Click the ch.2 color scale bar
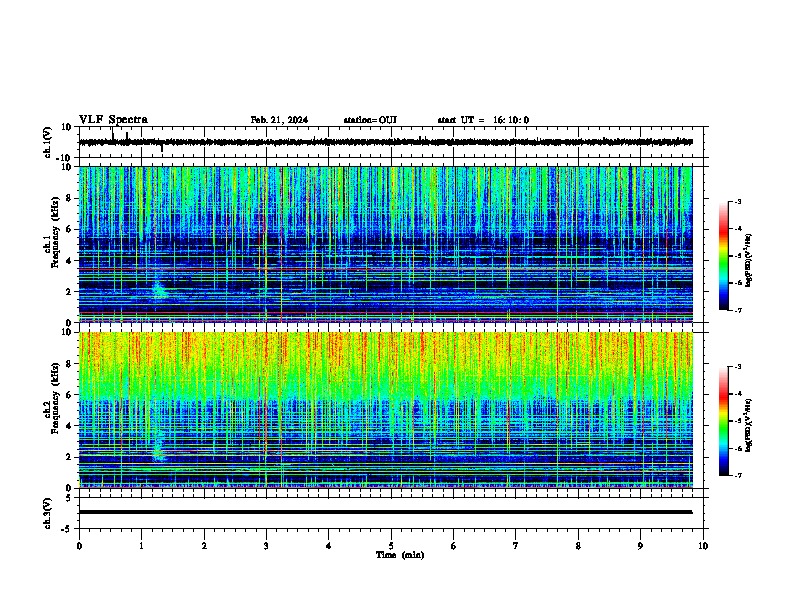Viewport: 792px width, 612px height. tap(723, 421)
